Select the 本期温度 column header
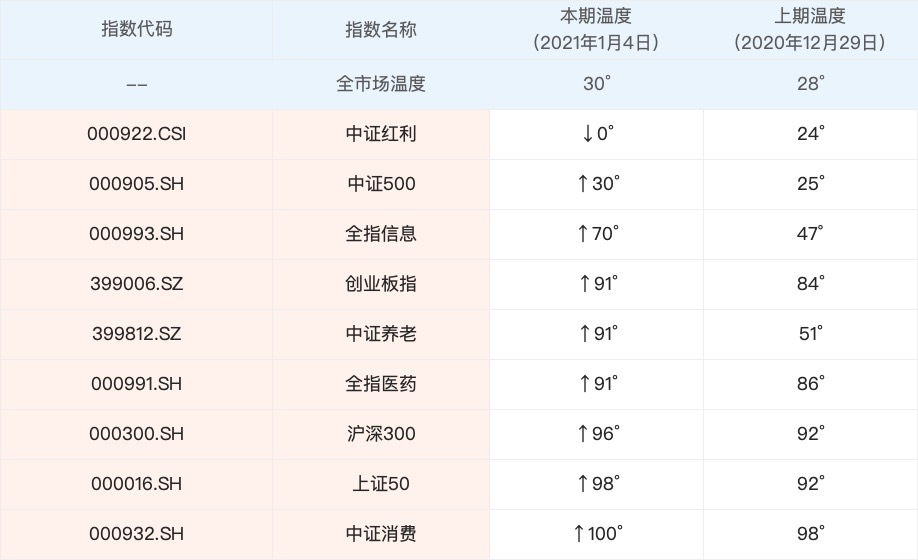The width and height of the screenshot is (918, 560). tap(596, 29)
